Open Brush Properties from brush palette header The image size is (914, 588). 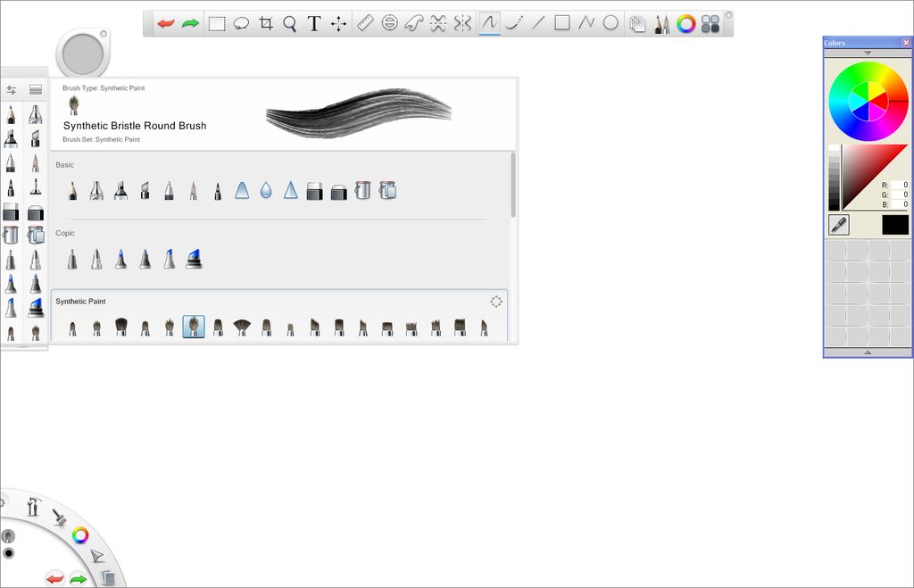coord(11,90)
